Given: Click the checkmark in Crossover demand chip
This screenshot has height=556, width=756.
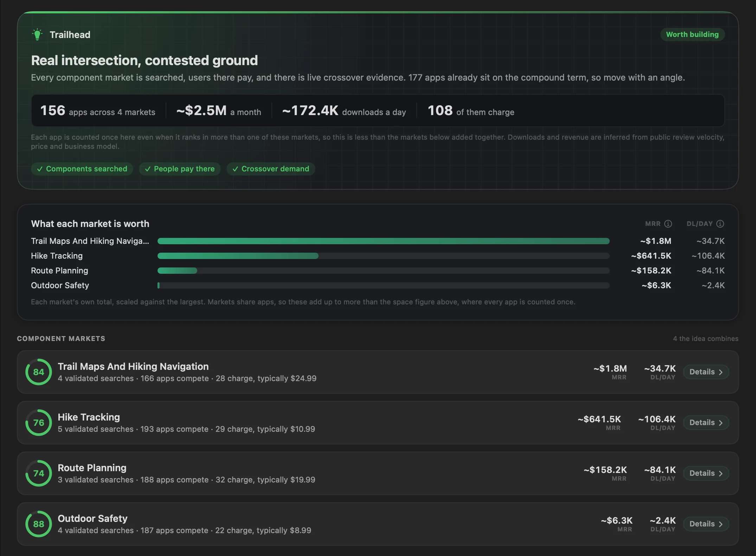Looking at the screenshot, I should tap(235, 169).
